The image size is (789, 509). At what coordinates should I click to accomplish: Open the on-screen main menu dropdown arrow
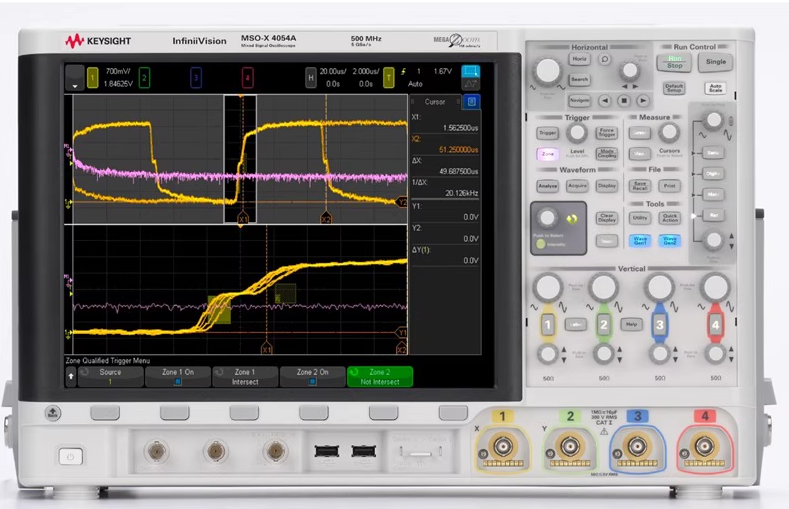point(74,78)
